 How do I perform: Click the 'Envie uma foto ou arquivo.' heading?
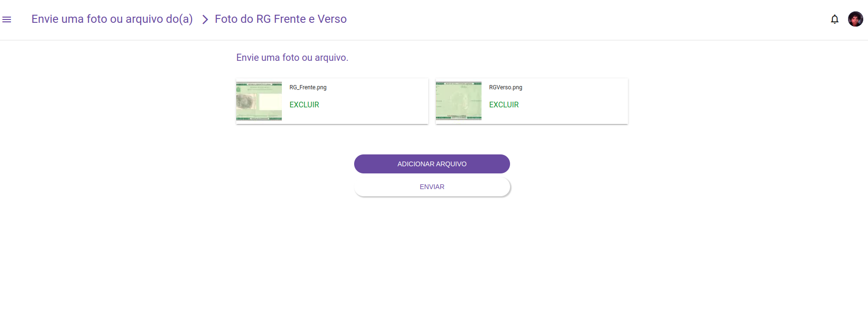pos(292,57)
